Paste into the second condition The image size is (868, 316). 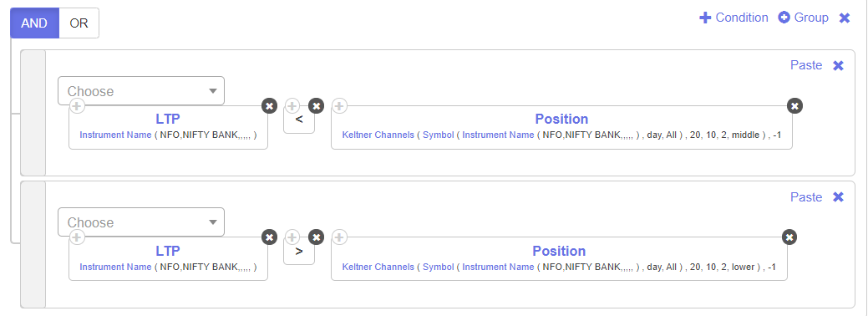point(806,196)
